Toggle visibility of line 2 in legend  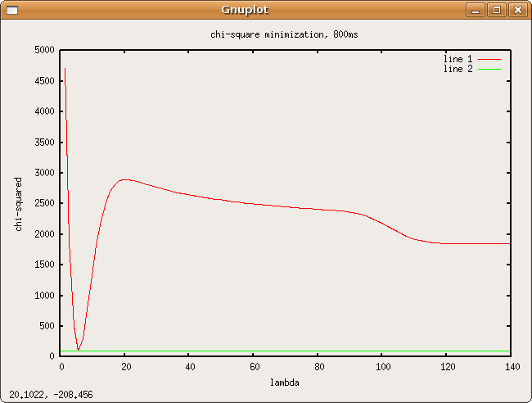458,69
